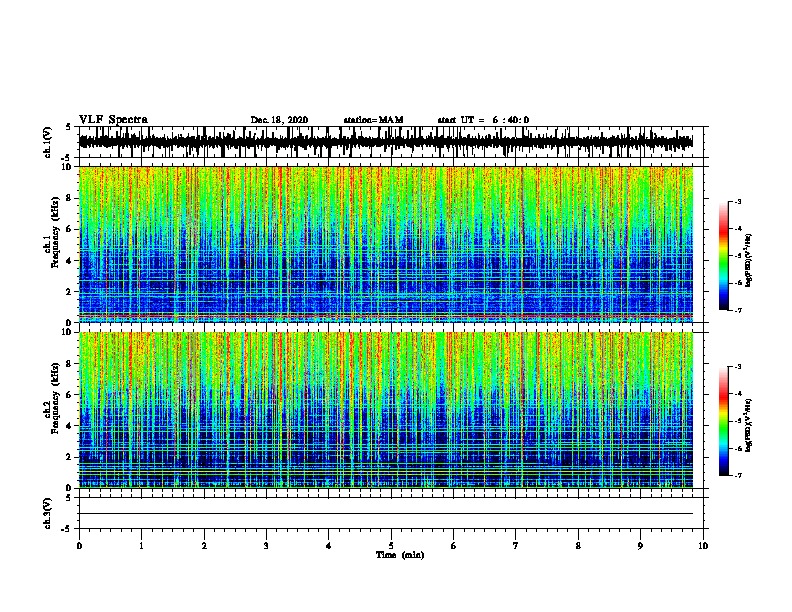Image resolution: width=792 pixels, height=612 pixels.
Task: Click the ch.2 frequency axis "8" tick label
Action: (69, 364)
